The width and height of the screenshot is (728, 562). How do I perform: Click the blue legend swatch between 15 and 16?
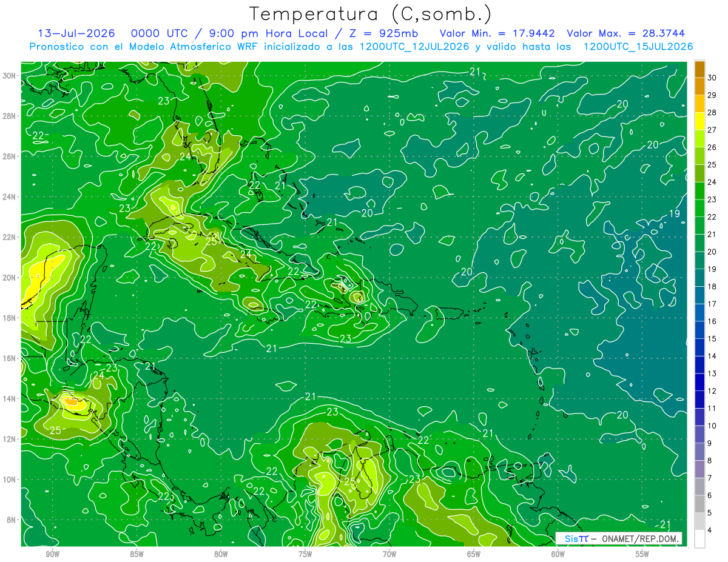coord(699,330)
